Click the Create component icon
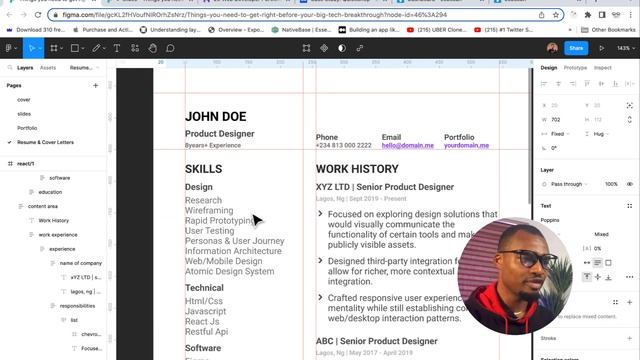This screenshot has height=360, width=640. click(324, 48)
